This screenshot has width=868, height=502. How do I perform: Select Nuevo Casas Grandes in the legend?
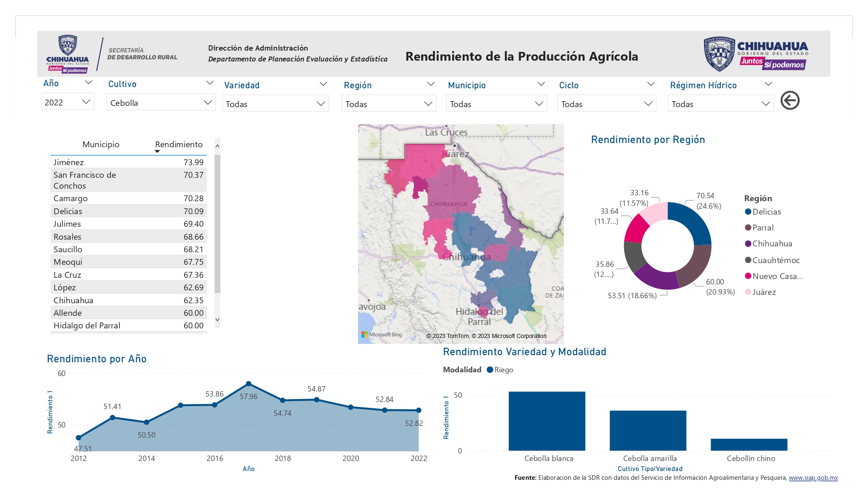point(774,276)
